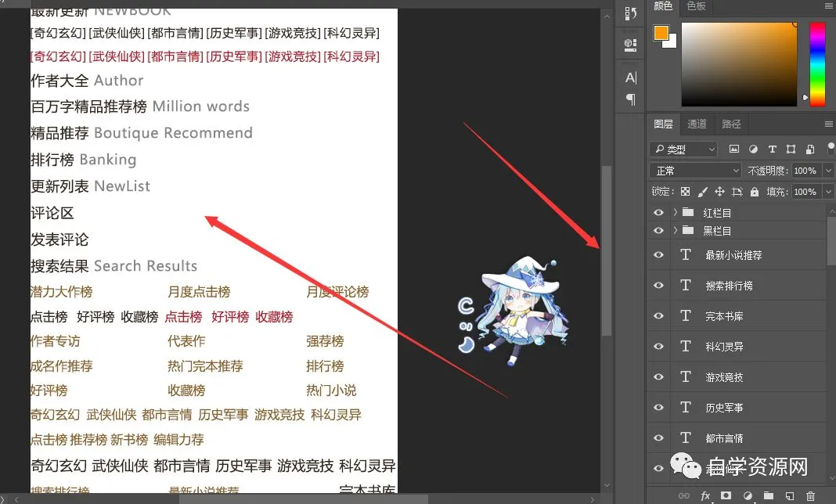Click folder icon of 红栏目 group
836x504 pixels.
(688, 212)
